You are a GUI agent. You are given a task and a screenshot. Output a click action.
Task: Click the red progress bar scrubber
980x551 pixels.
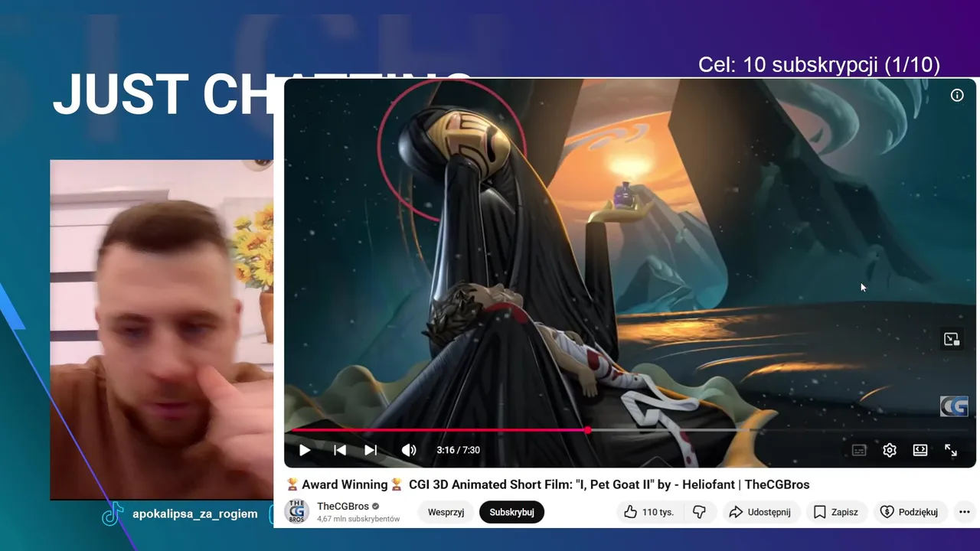pyautogui.click(x=587, y=430)
